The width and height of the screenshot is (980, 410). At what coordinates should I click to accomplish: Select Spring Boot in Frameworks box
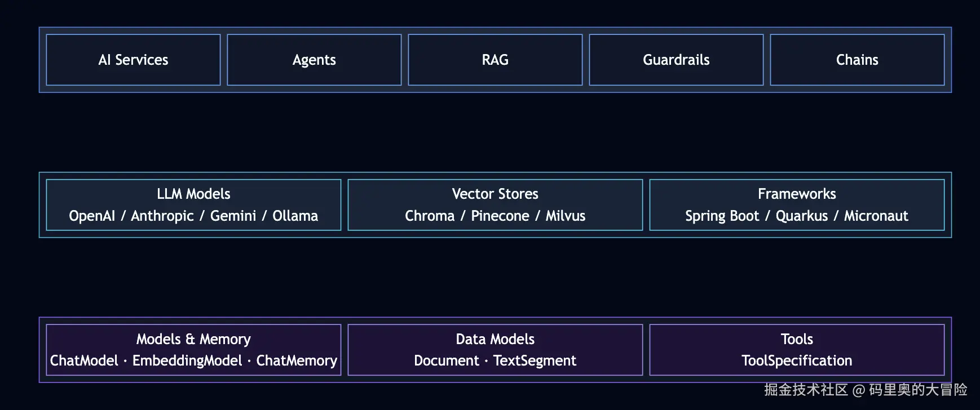pyautogui.click(x=722, y=216)
